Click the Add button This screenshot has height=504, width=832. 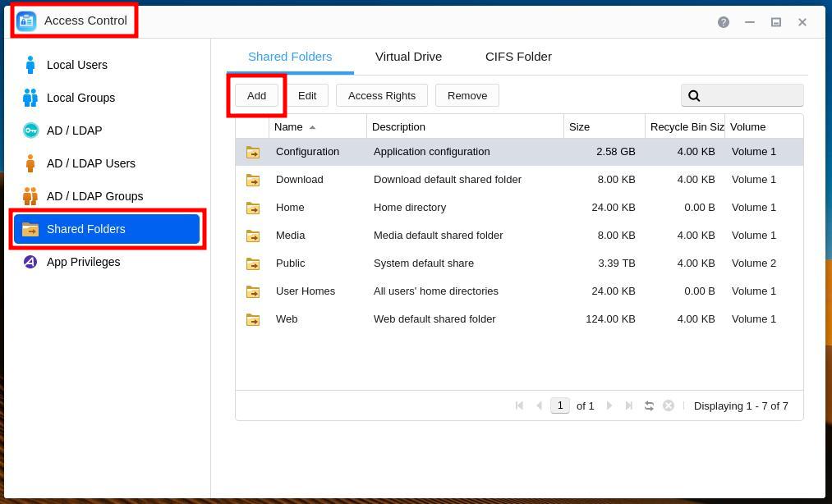(256, 95)
